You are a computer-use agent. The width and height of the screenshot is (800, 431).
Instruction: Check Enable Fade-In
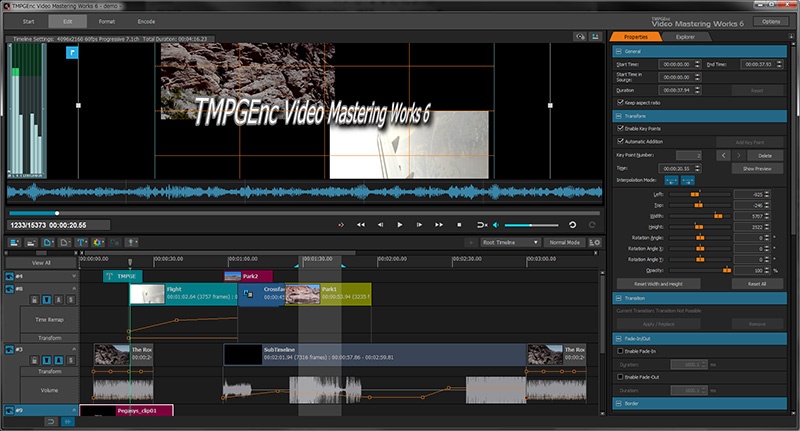(620, 351)
